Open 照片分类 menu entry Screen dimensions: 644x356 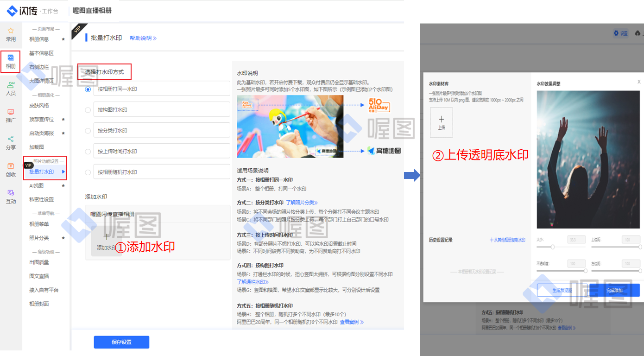[39, 238]
